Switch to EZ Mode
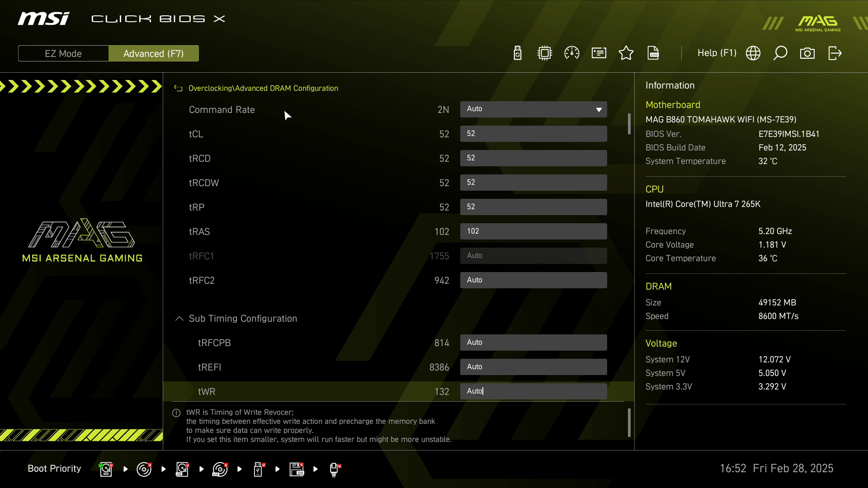 click(63, 53)
